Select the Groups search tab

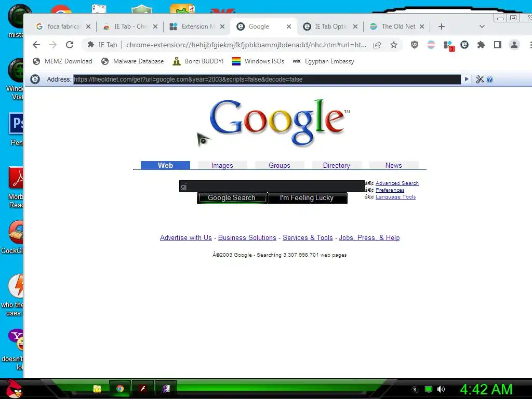pyautogui.click(x=279, y=165)
